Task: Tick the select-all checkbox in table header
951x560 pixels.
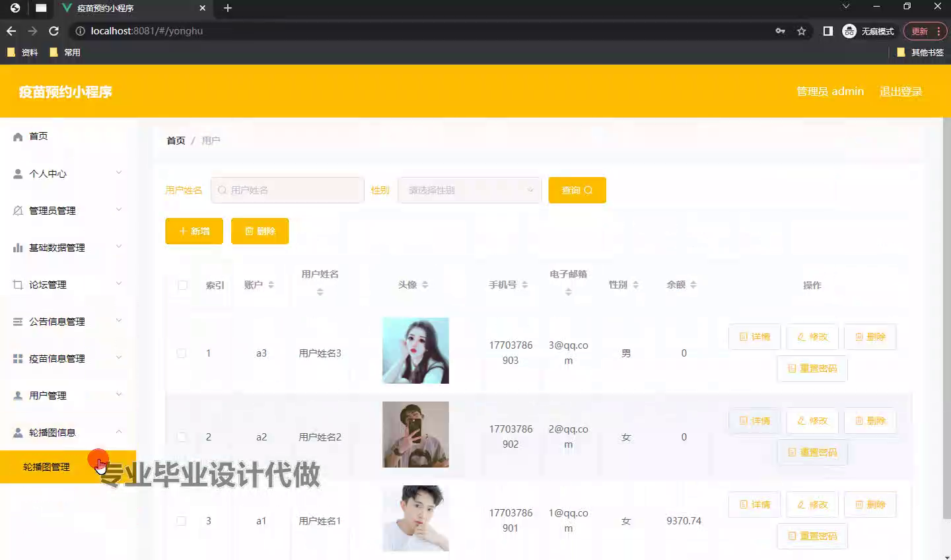Action: tap(183, 285)
